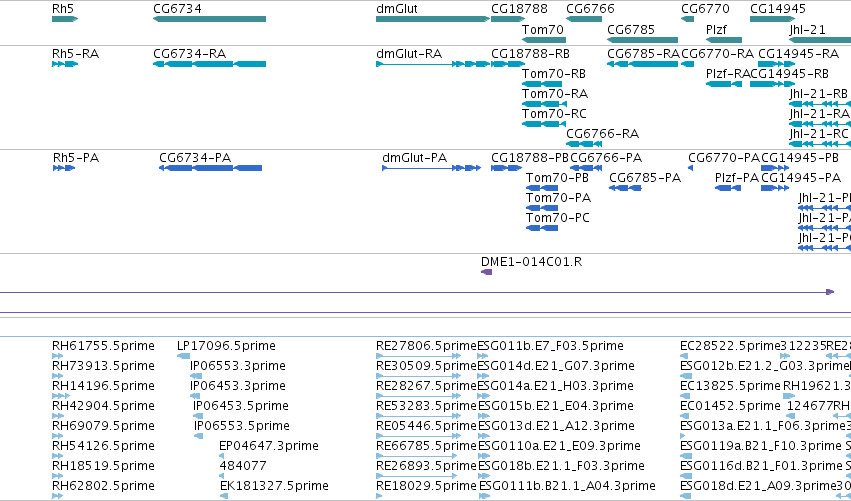Click the Jhl-21-RB transcript label
Image resolution: width=851 pixels, height=501 pixels.
818,94
